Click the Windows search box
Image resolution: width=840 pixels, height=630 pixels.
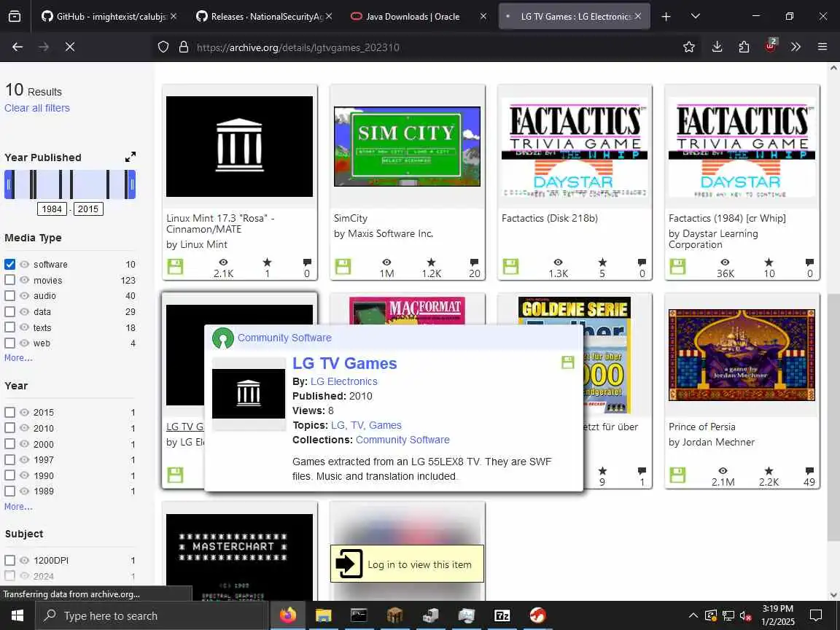point(151,615)
